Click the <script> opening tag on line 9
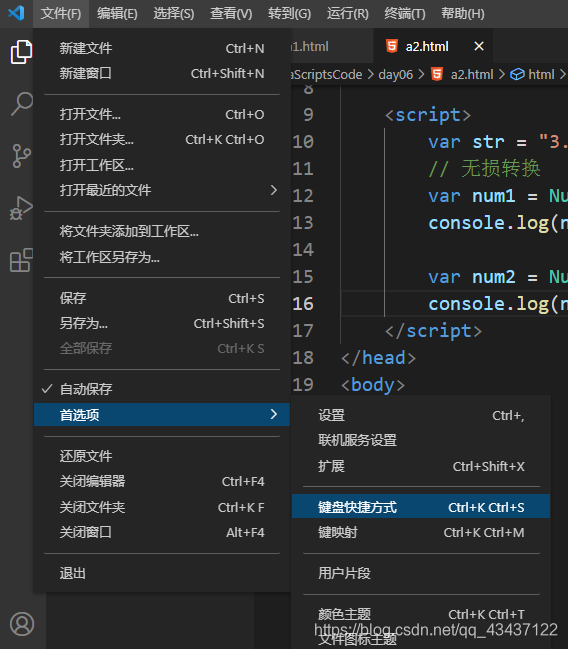 point(428,115)
